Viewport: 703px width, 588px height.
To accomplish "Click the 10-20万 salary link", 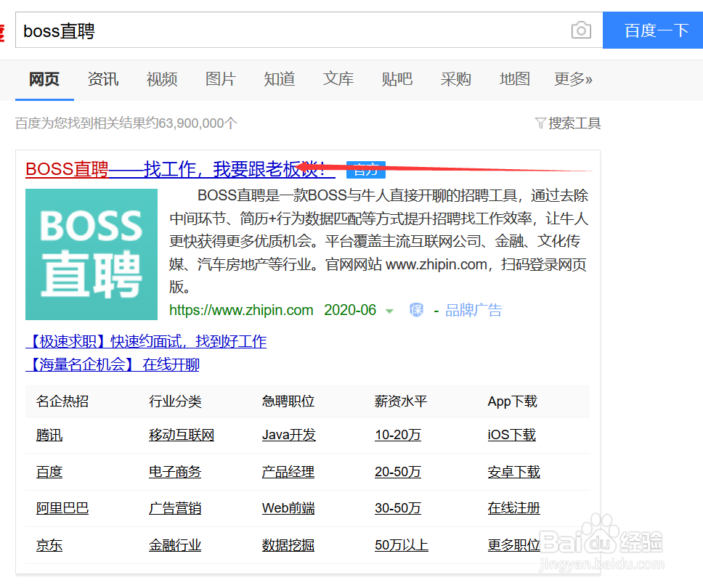I will (398, 435).
